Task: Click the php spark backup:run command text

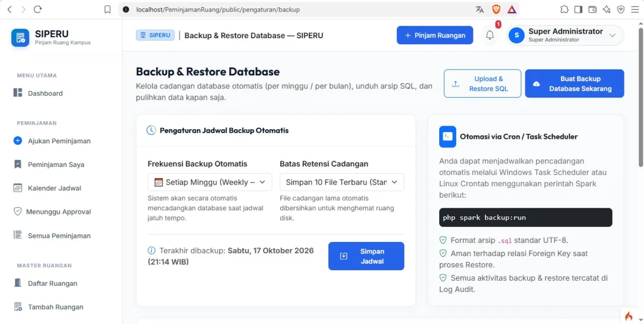Action: (x=484, y=218)
